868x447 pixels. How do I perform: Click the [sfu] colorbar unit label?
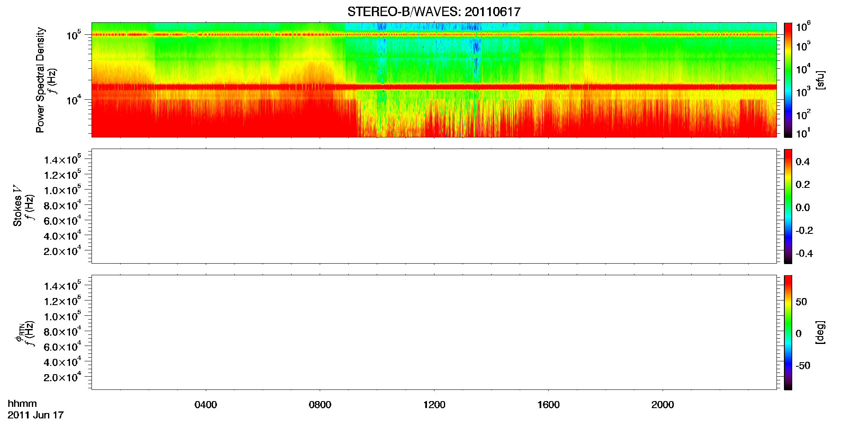coord(820,80)
